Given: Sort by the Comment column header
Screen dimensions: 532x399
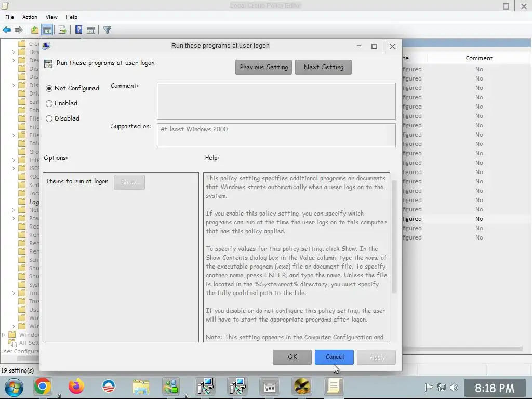Looking at the screenshot, I should click(478, 58).
